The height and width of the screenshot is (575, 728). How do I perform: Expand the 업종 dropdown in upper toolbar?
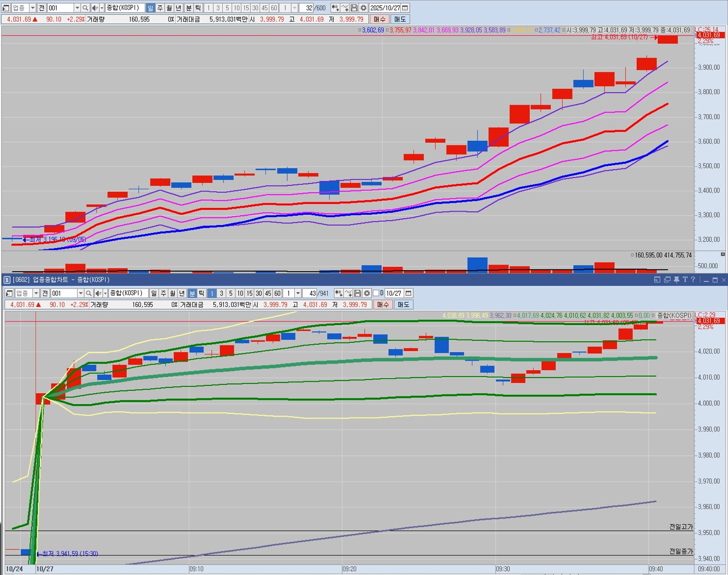33,8
